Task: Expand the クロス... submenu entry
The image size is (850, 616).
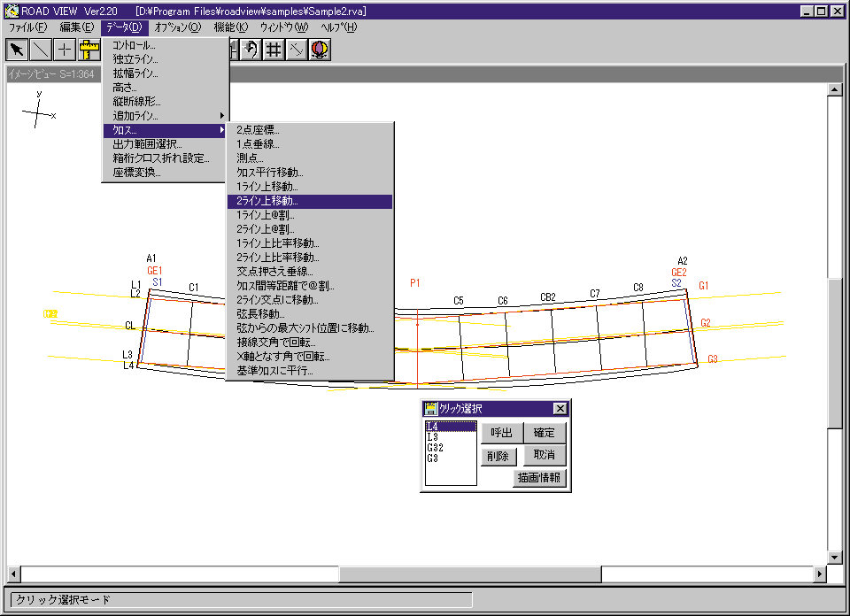Action: [165, 130]
